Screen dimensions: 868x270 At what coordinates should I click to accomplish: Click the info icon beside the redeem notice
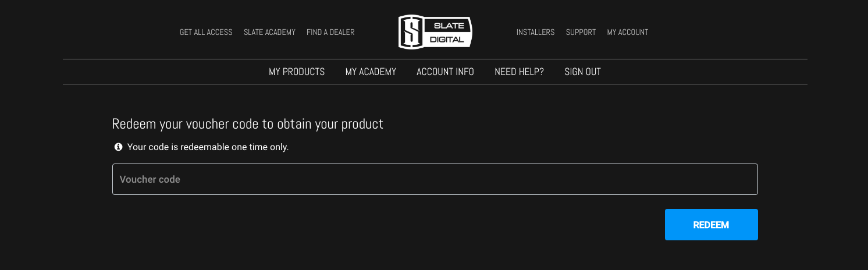[119, 147]
